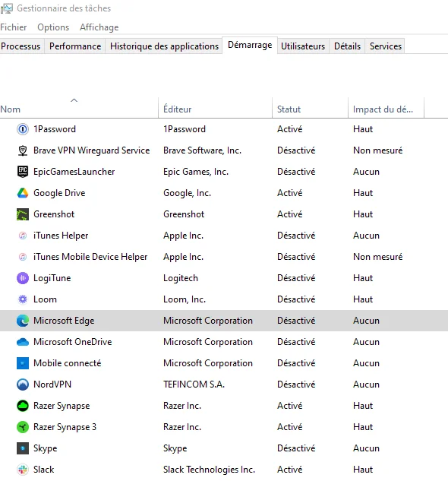Image resolution: width=448 pixels, height=481 pixels.
Task: Select the Greenshot icon
Action: coord(22,214)
